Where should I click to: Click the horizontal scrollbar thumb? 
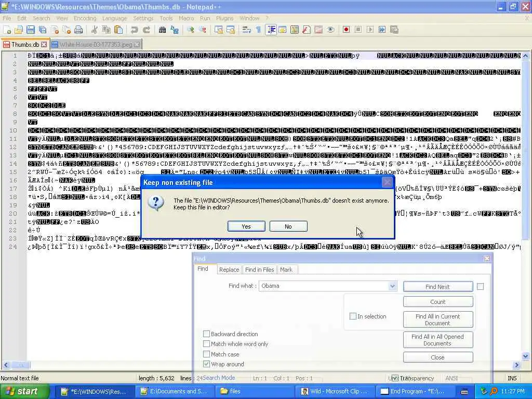20,365
